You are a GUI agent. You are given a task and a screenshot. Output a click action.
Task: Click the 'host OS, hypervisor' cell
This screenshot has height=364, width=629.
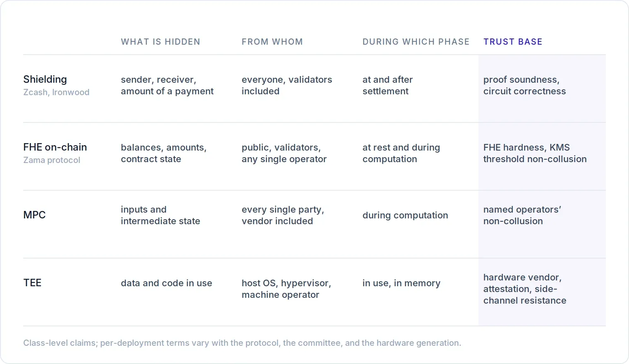tap(286, 289)
